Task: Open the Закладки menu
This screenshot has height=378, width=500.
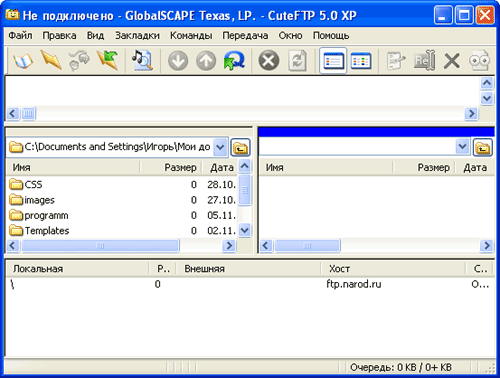Action: 137,35
